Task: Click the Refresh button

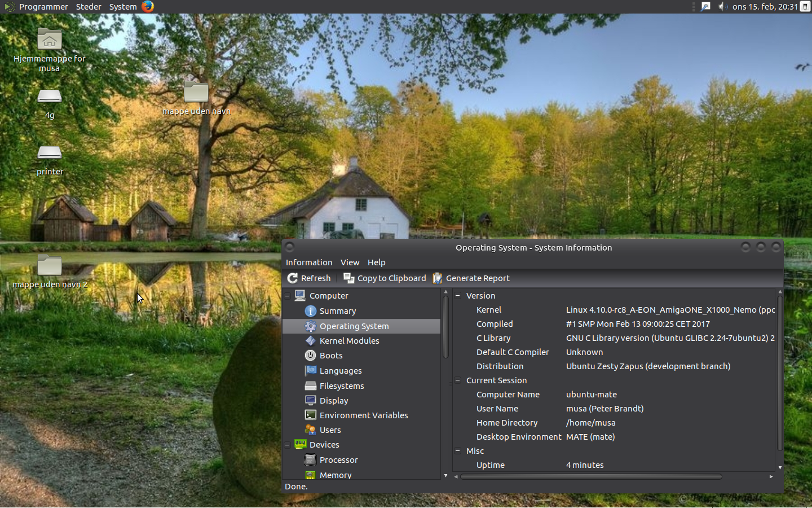Action: click(309, 278)
